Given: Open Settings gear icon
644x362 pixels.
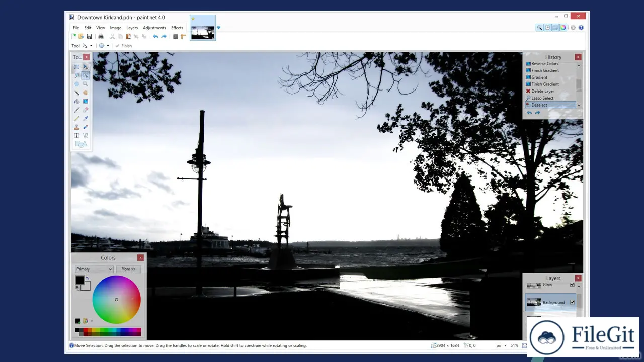Looking at the screenshot, I should [573, 27].
